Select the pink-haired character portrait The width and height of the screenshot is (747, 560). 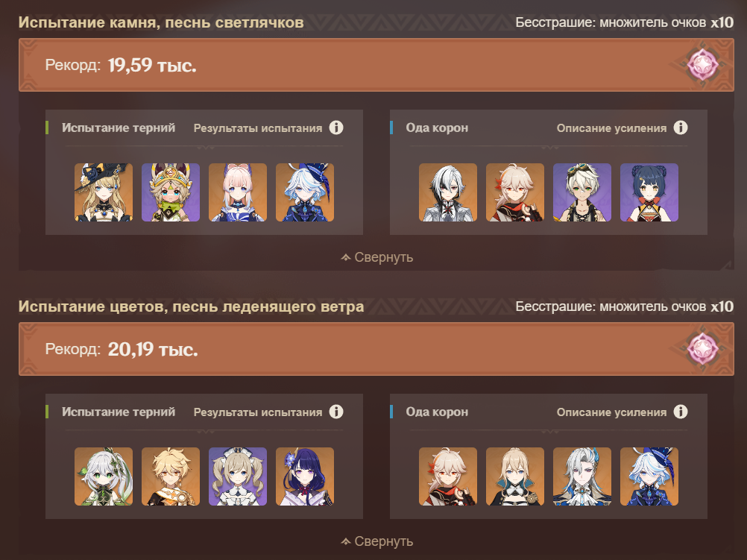pos(238,192)
